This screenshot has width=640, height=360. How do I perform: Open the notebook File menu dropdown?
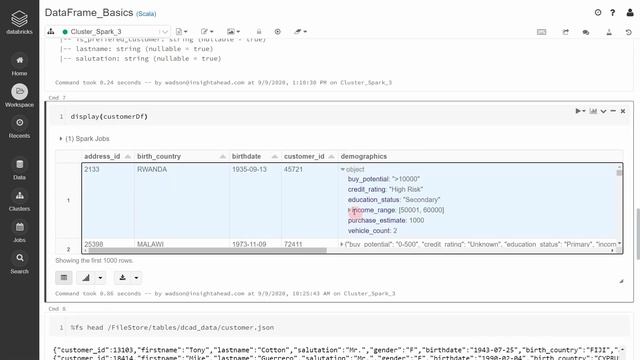pos(181,31)
